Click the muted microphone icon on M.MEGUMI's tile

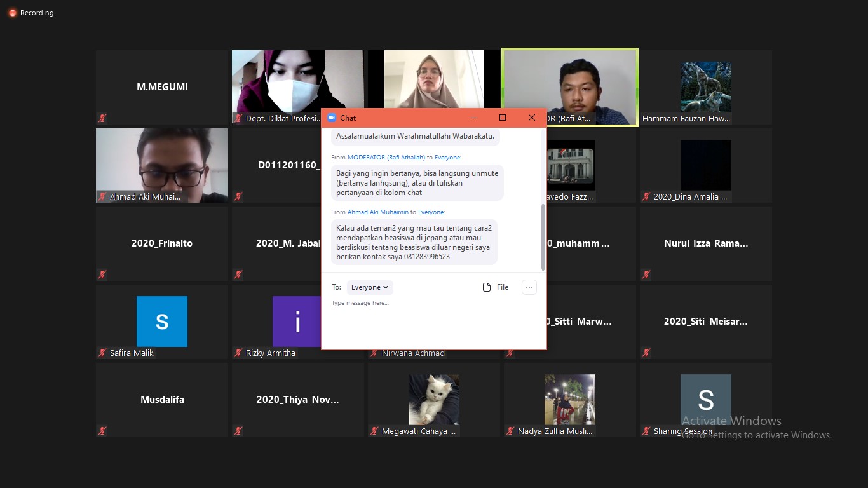point(102,118)
